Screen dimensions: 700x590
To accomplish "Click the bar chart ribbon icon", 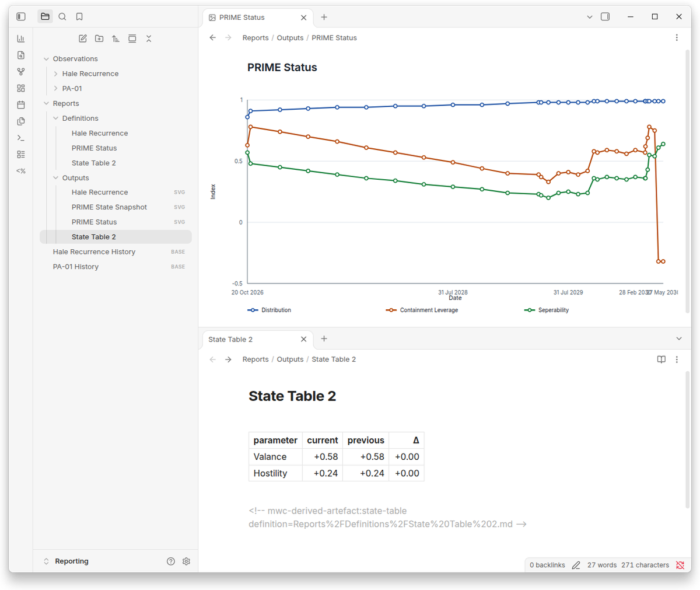I will [x=21, y=39].
